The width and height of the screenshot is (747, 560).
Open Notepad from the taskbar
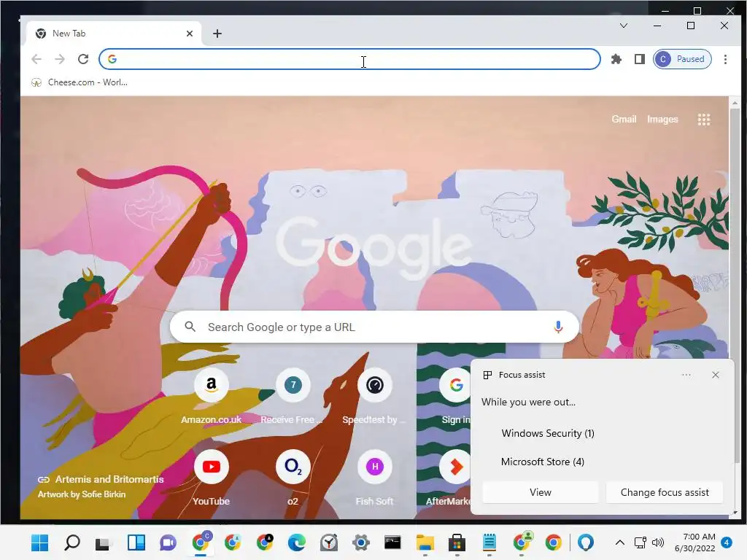(489, 542)
